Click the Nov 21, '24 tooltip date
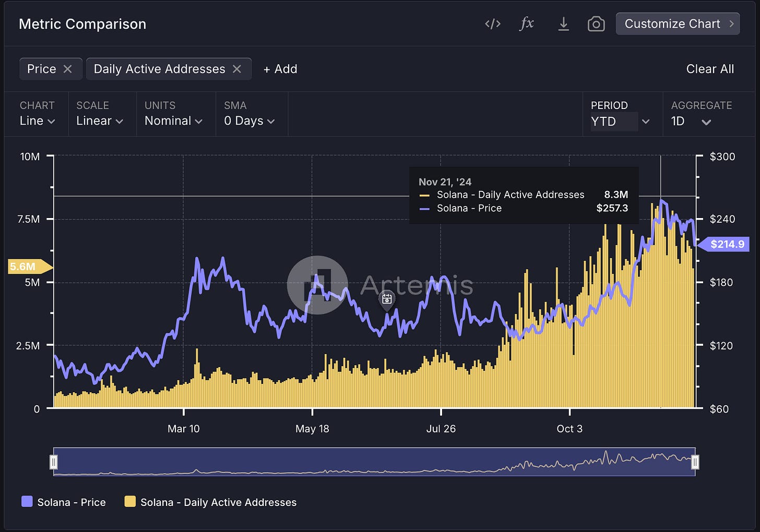This screenshot has width=760, height=532. click(445, 182)
